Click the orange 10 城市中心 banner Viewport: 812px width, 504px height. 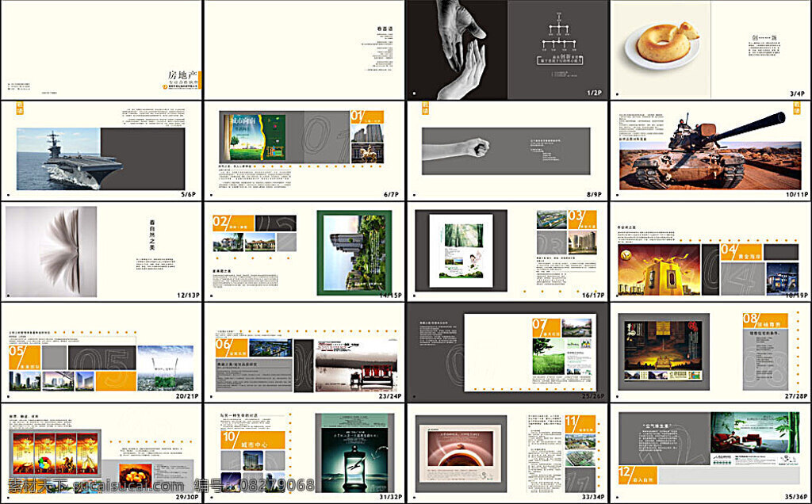click(x=253, y=439)
